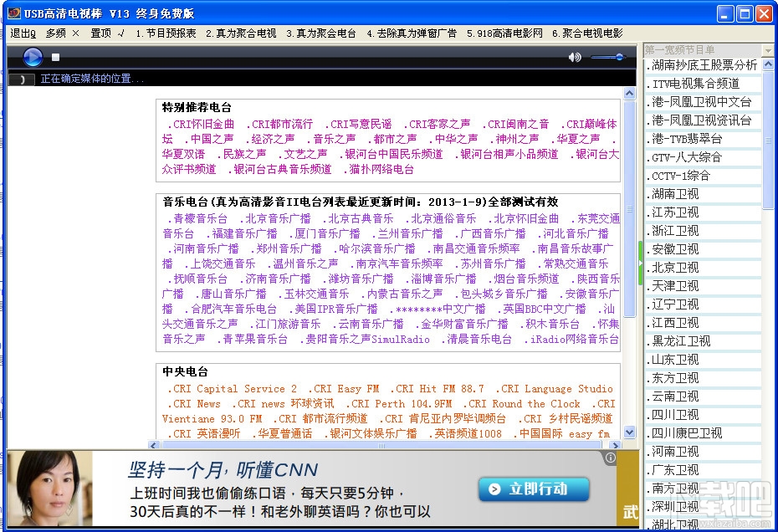
Task: Select 湖南抄底王股票分析 channel
Action: pyautogui.click(x=703, y=65)
